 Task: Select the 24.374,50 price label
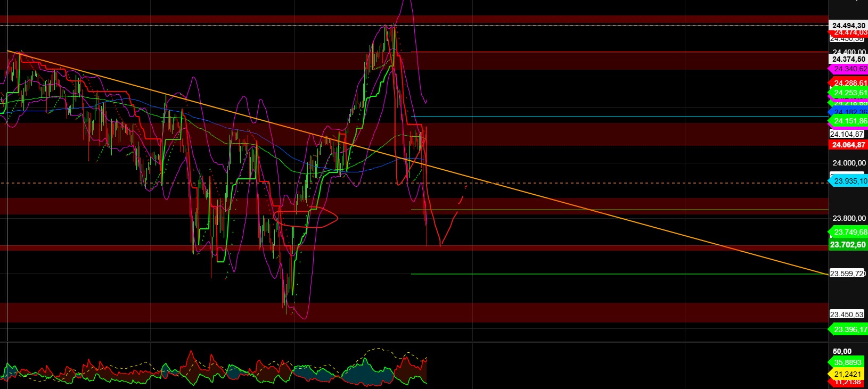click(848, 59)
